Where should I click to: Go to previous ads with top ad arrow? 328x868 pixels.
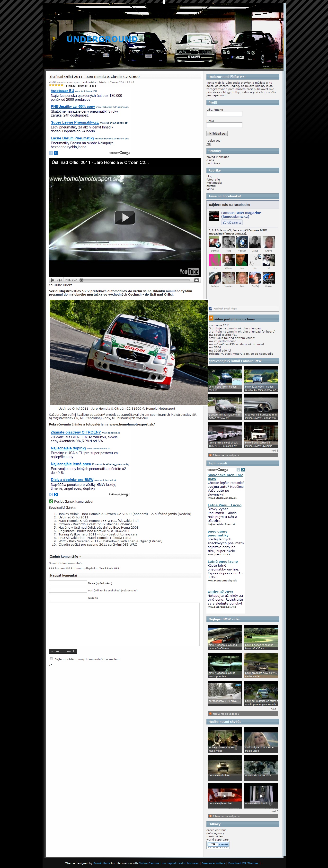pos(51,153)
